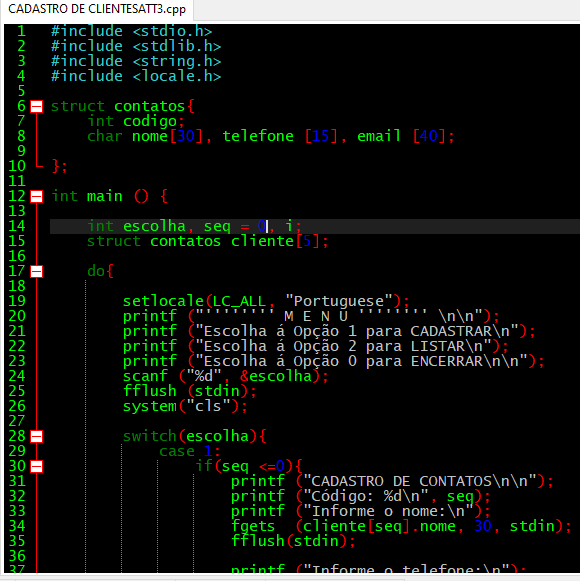Click on 'fgets' at line 34
Image resolution: width=580 pixels, height=581 pixels.
point(253,526)
